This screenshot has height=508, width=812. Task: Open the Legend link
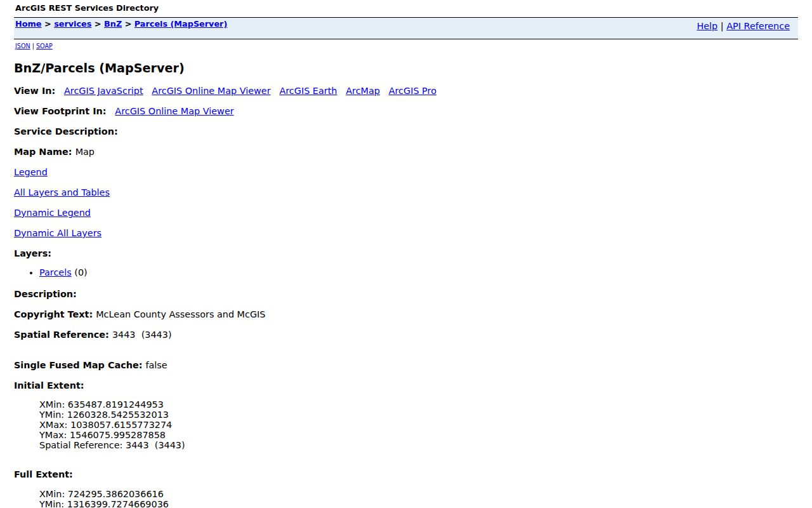30,172
